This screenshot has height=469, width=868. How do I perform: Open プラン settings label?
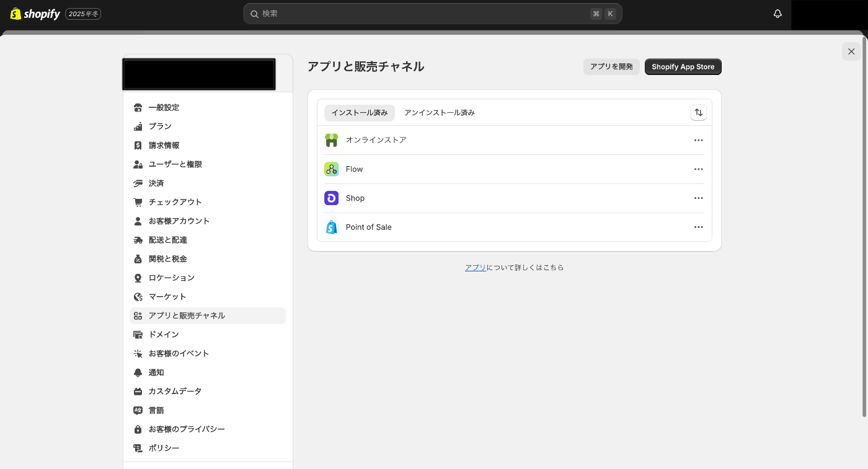160,126
